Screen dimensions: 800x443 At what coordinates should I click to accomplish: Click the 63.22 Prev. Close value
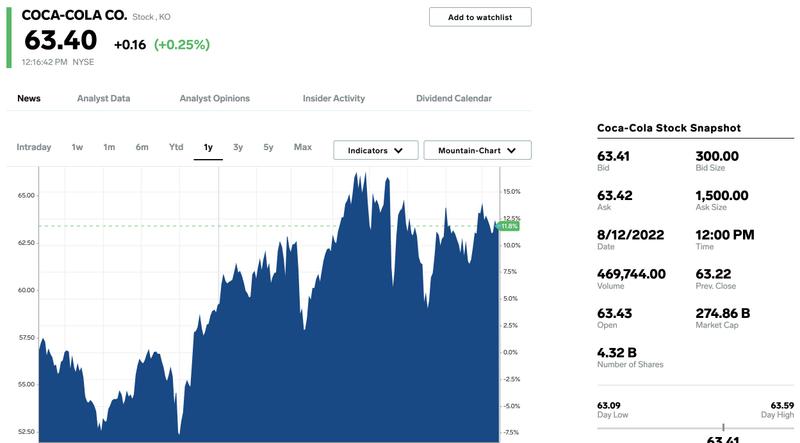click(x=713, y=274)
